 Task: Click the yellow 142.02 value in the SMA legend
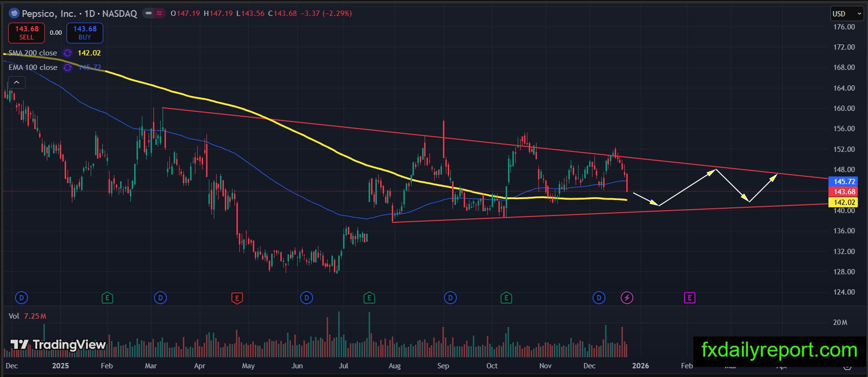pyautogui.click(x=89, y=53)
